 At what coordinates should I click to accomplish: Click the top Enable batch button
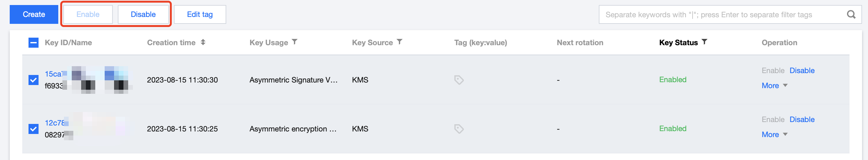pos(88,14)
